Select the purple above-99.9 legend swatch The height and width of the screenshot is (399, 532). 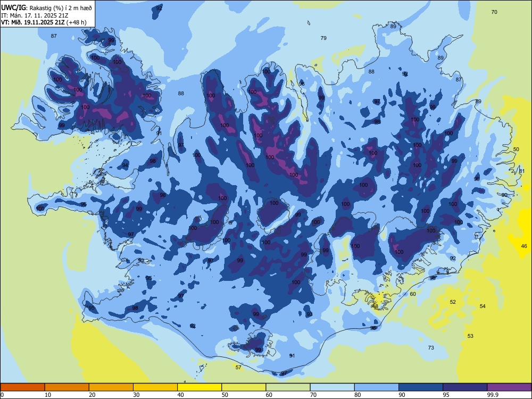[509, 387]
